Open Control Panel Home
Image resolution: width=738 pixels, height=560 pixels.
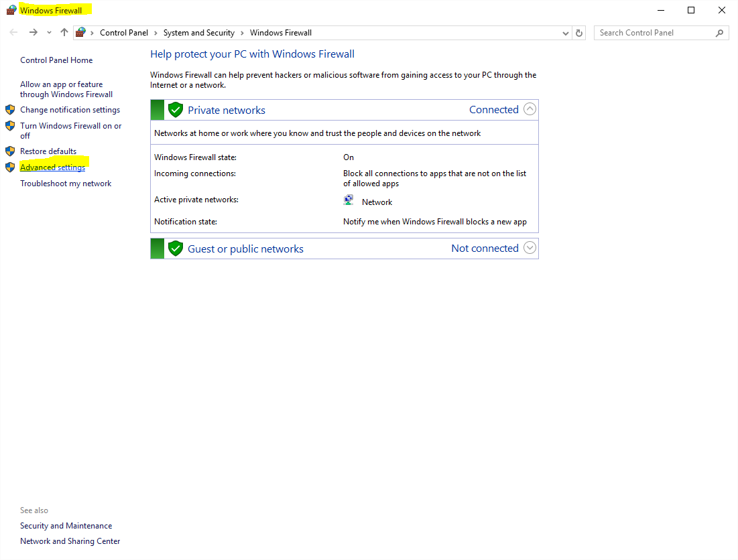click(56, 60)
